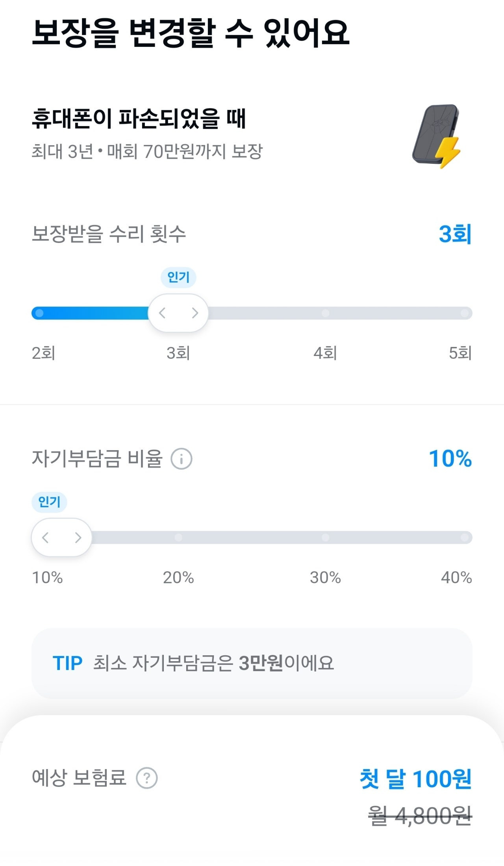Viewport: 504px width, 866px height.
Task: Click the 인기 badge above the 3회 handle
Action: (178, 277)
